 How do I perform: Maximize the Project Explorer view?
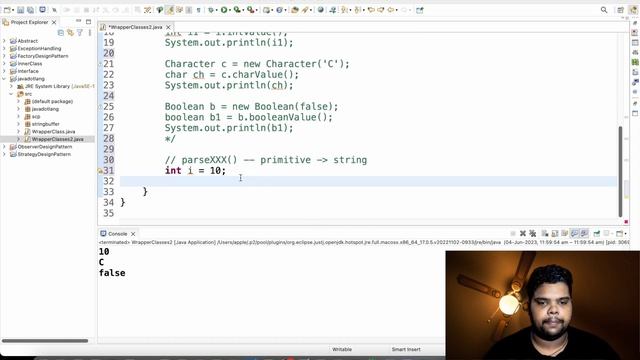(x=89, y=22)
